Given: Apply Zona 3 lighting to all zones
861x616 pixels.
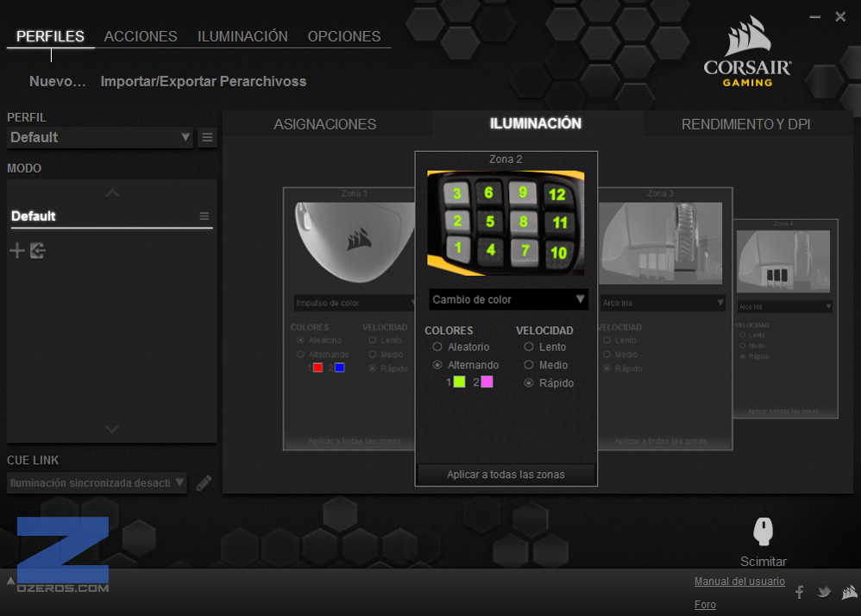Looking at the screenshot, I should 661,442.
